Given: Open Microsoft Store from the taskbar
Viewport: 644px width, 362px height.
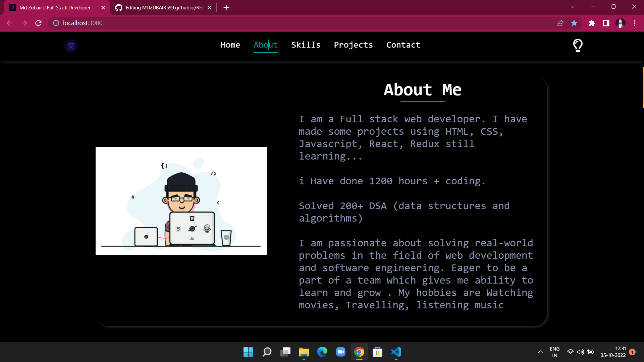Looking at the screenshot, I should pos(378,352).
